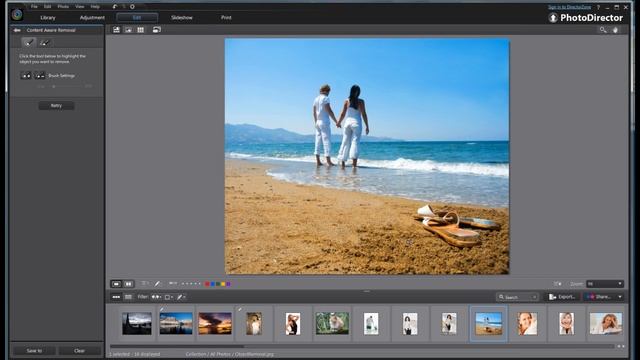
Task: Click the Share button
Action: (x=599, y=297)
